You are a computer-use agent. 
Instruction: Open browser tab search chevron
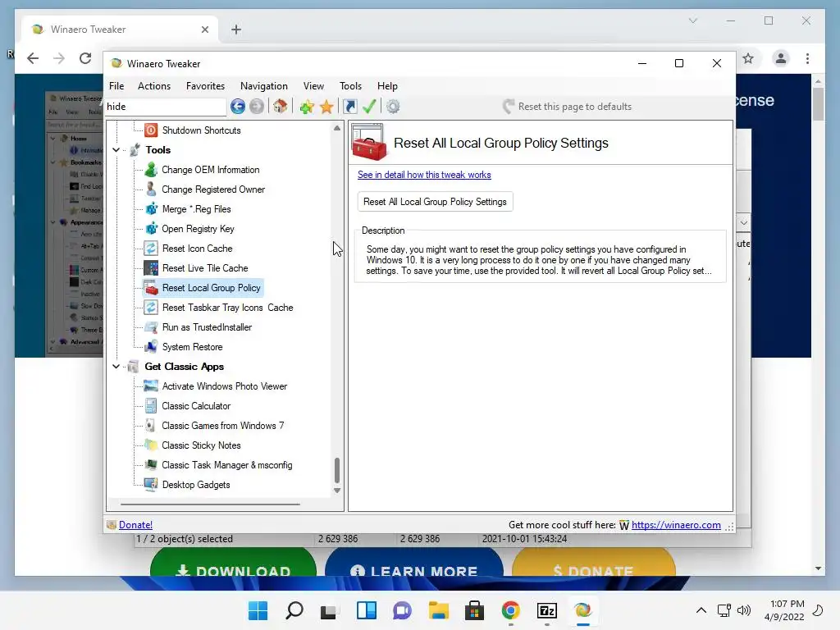[692, 21]
